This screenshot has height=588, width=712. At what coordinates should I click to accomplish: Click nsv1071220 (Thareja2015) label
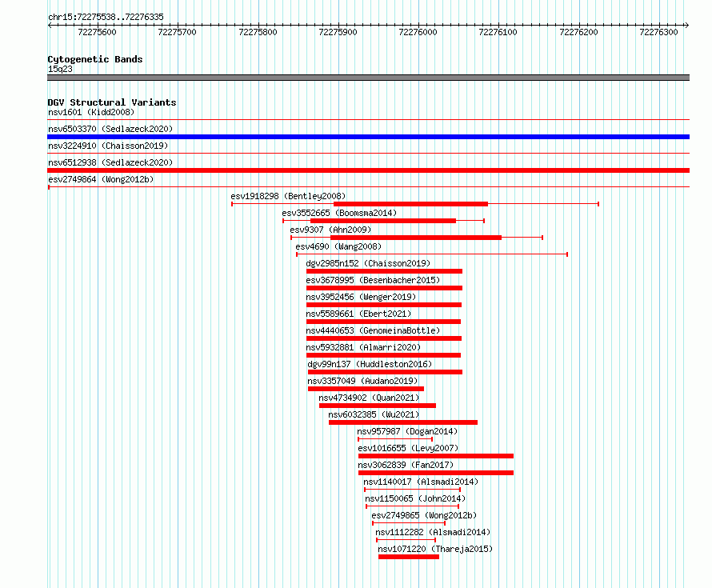[435, 549]
